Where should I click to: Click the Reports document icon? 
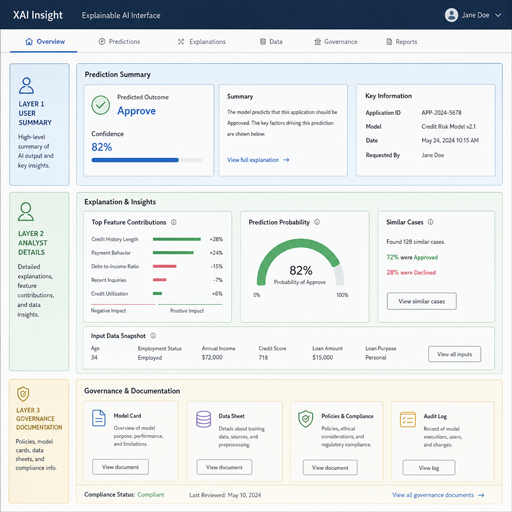389,42
